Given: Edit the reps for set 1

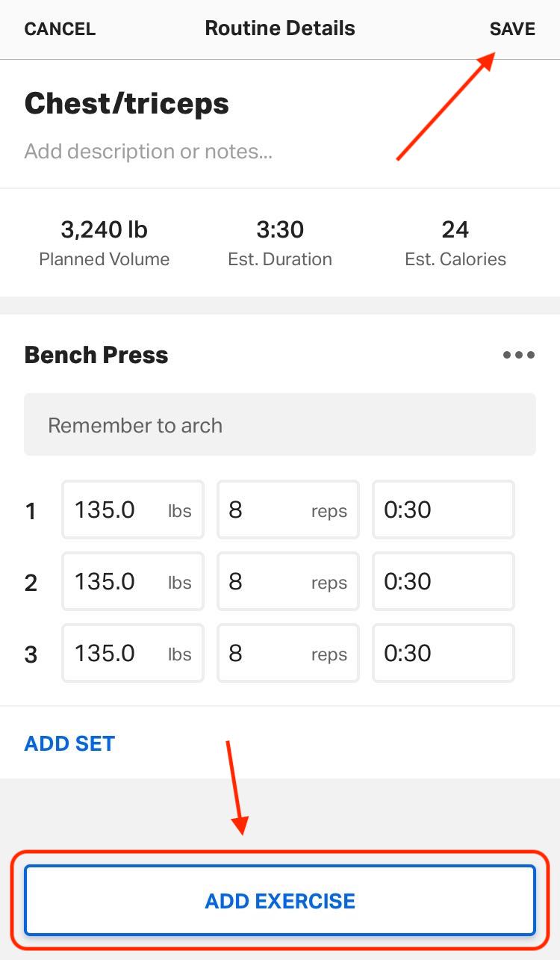Looking at the screenshot, I should pyautogui.click(x=287, y=510).
